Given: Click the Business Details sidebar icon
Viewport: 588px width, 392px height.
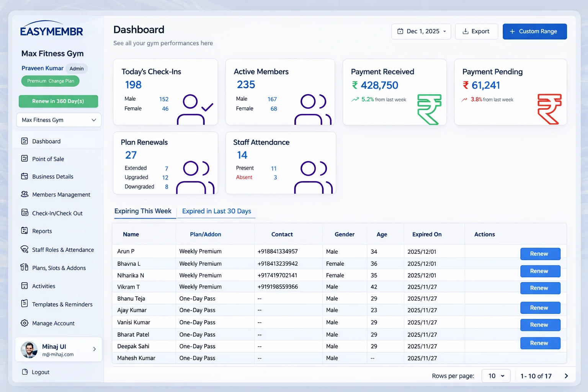Looking at the screenshot, I should click(x=24, y=176).
